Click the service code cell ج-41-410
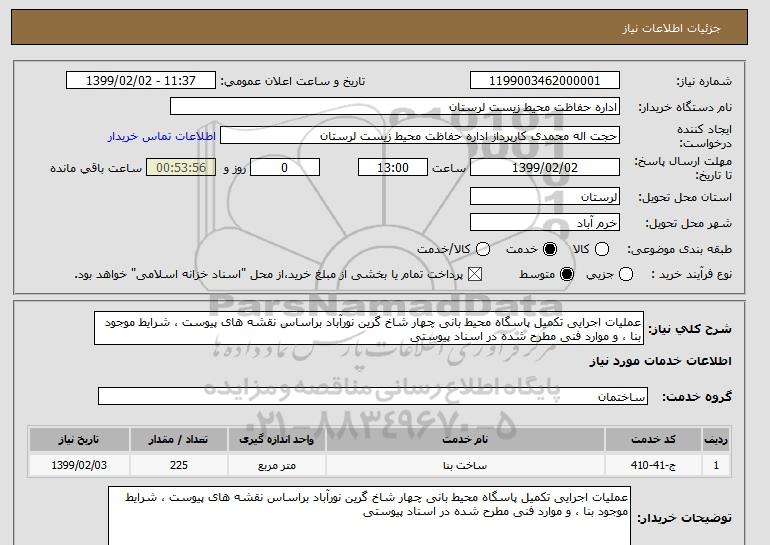770x545 pixels. coord(653,465)
